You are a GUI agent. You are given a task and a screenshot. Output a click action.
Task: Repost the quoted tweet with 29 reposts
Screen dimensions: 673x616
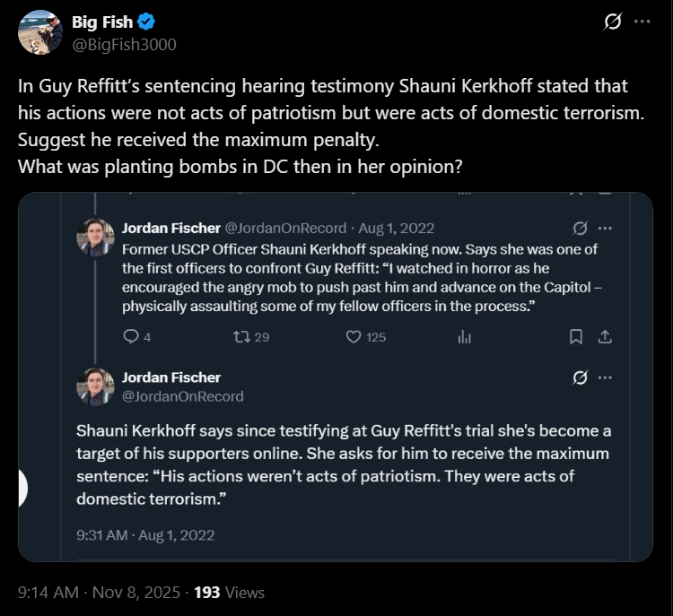(x=240, y=336)
